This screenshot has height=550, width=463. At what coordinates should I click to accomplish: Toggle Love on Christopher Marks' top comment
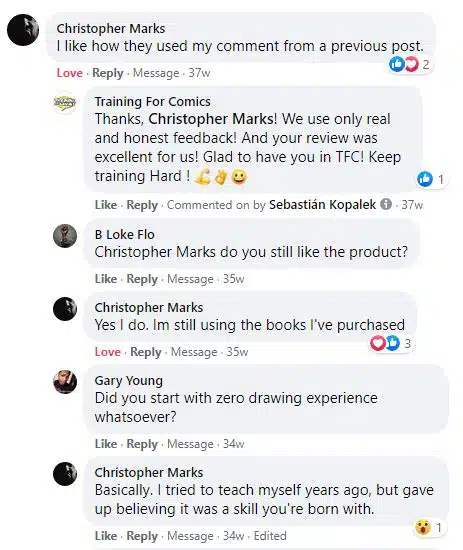(x=69, y=73)
